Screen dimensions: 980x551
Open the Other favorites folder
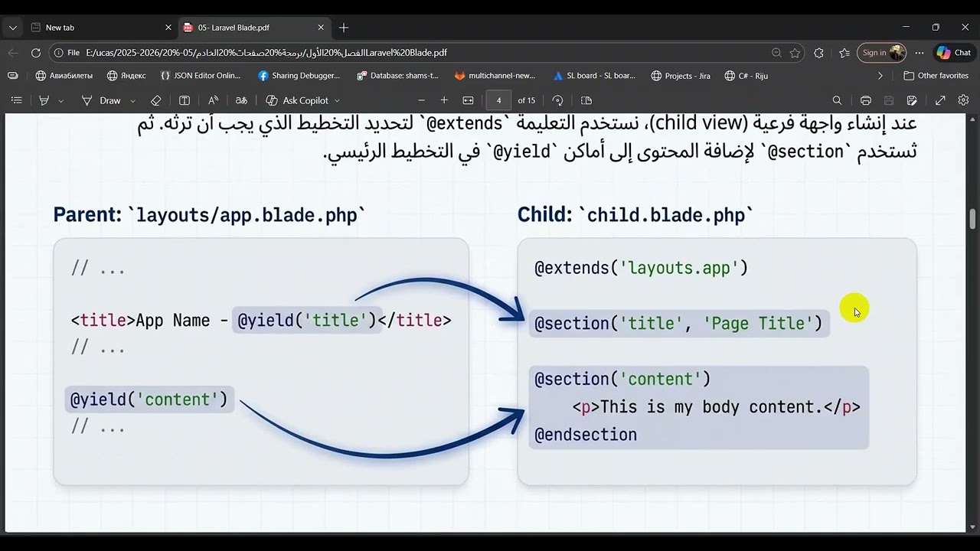click(x=936, y=76)
